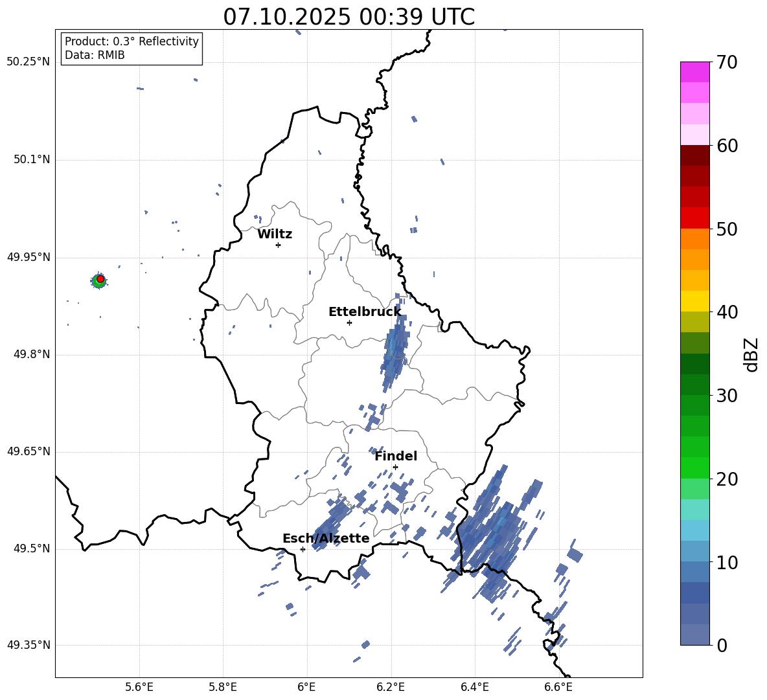Click the 6°E longitude label
This screenshot has width=767, height=700.
click(306, 687)
